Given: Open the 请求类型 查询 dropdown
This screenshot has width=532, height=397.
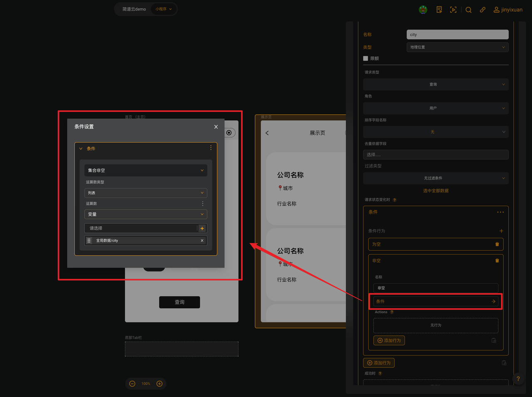Looking at the screenshot, I should click(436, 84).
